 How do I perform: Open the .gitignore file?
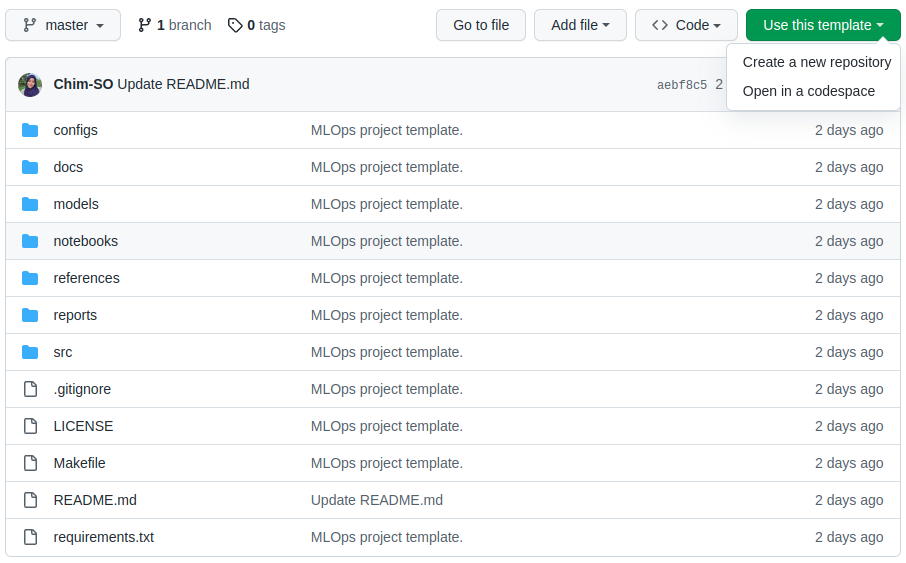pyautogui.click(x=82, y=389)
